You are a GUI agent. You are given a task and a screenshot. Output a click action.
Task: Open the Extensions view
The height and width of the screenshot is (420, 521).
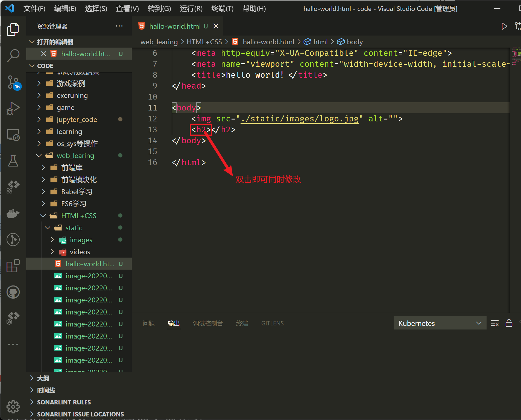tap(13, 266)
